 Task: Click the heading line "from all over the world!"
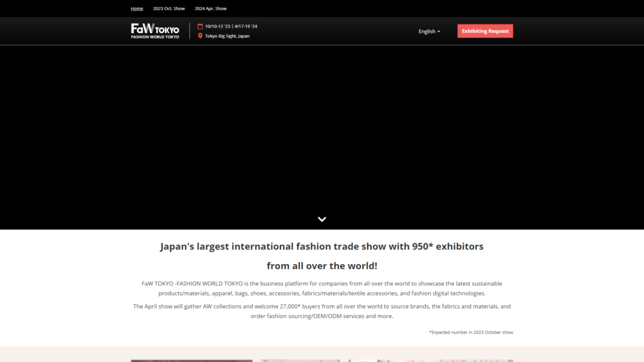click(322, 266)
